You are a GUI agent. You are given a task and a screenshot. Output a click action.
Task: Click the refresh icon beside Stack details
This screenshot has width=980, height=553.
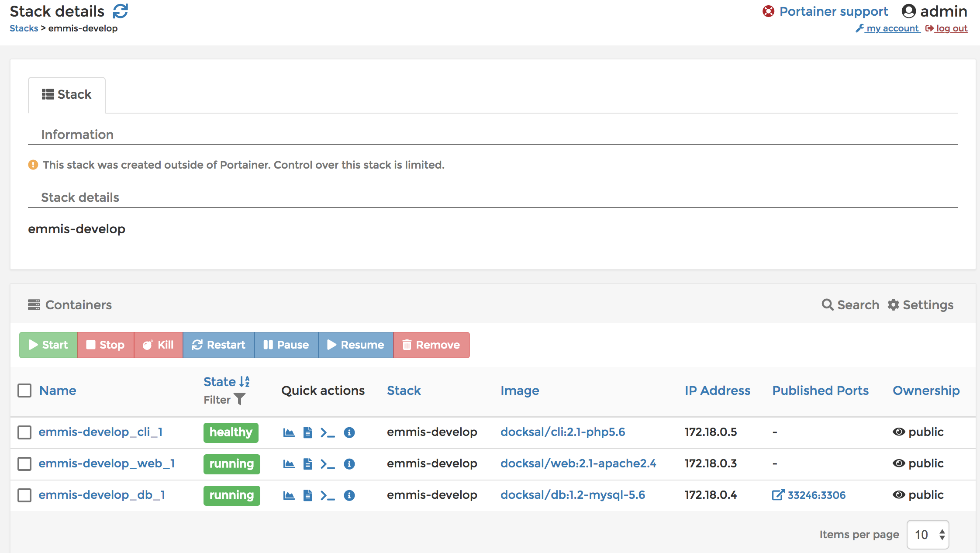(x=120, y=11)
